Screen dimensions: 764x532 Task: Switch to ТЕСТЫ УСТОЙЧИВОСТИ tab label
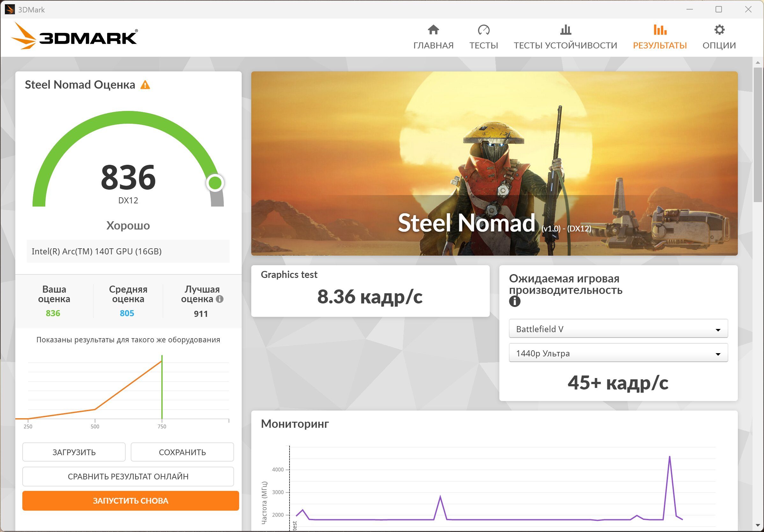[x=565, y=45]
